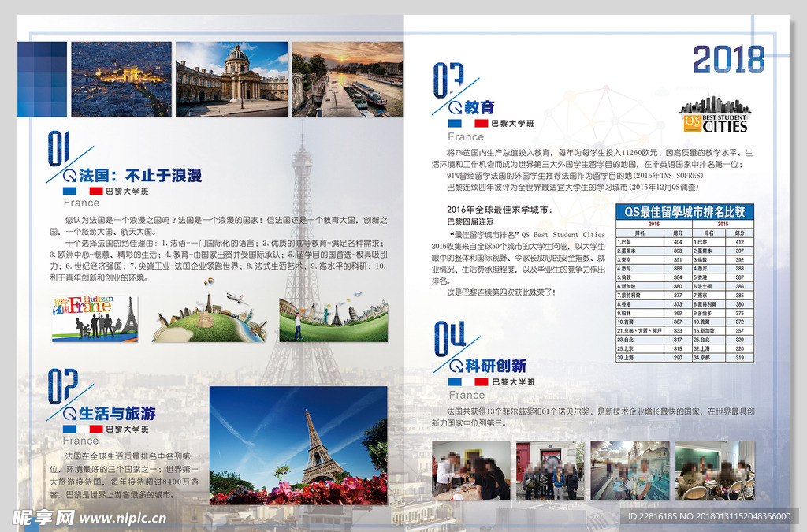This screenshot has height=532, width=807.
Task: Click table cell 9.多倫多
Action: tap(708, 313)
